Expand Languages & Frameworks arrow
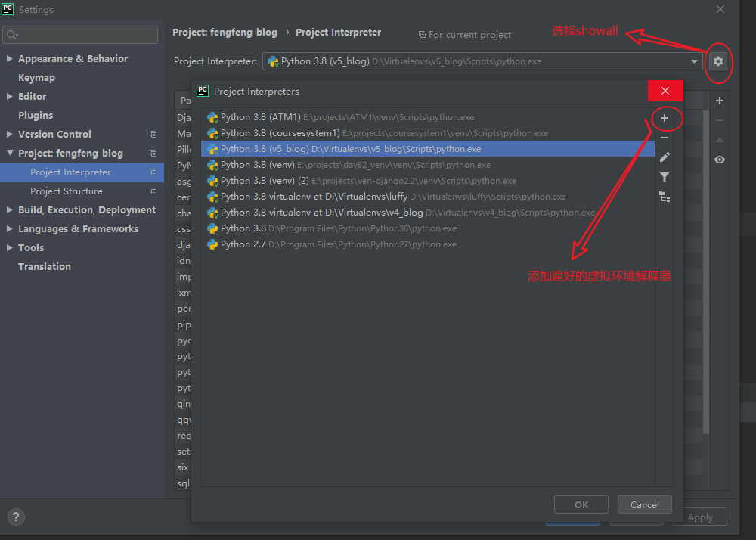 [9, 228]
